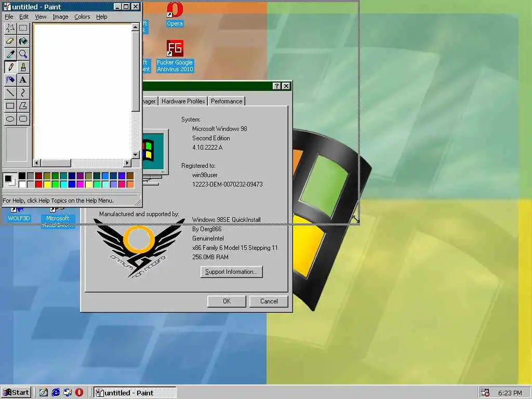The image size is (532, 399).
Task: Open the Edit menu in Paint
Action: click(x=24, y=17)
